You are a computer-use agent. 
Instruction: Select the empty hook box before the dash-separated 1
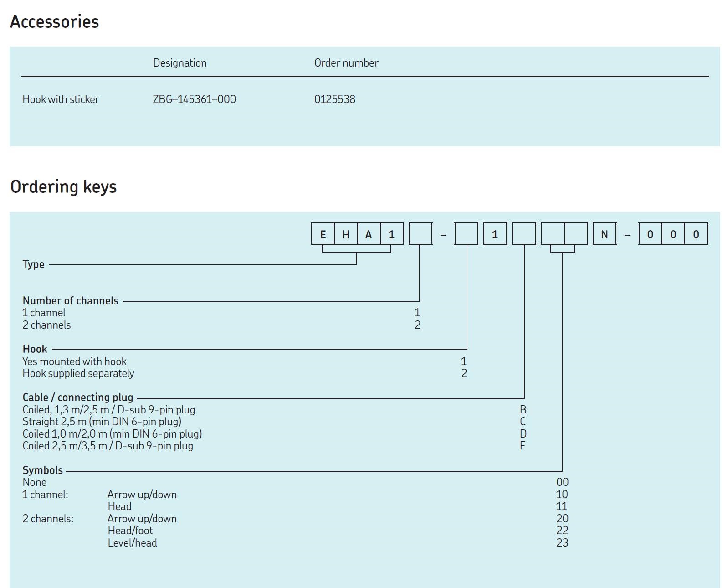click(466, 234)
